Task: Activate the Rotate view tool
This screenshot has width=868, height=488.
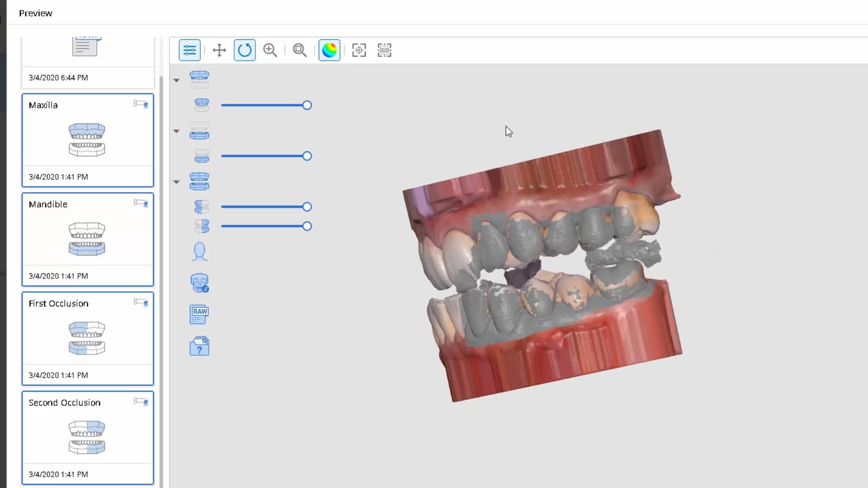Action: coord(245,50)
